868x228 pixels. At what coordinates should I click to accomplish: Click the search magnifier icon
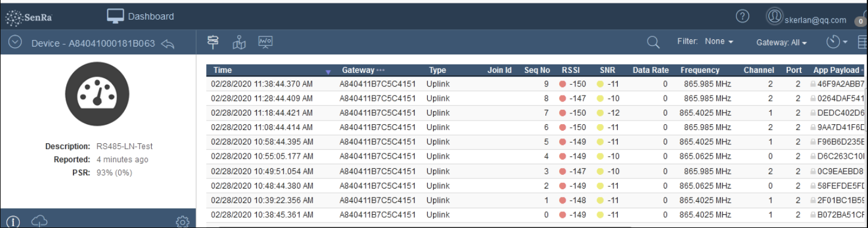654,42
